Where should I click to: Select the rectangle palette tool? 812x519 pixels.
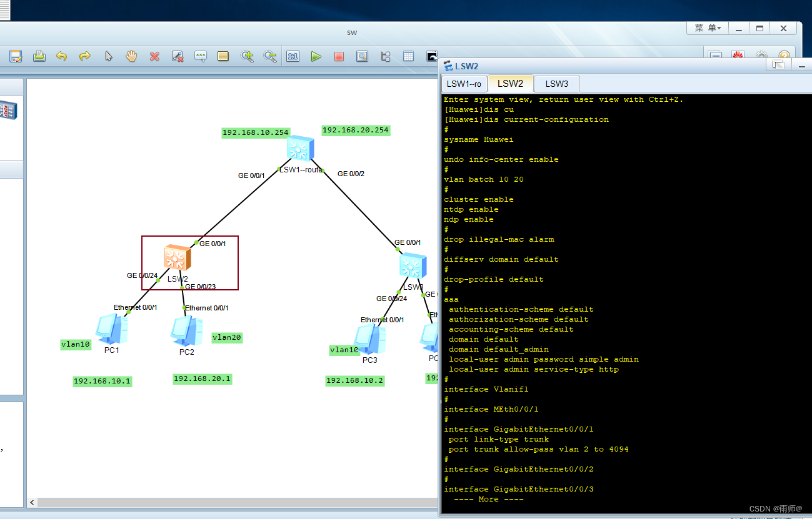coord(223,56)
